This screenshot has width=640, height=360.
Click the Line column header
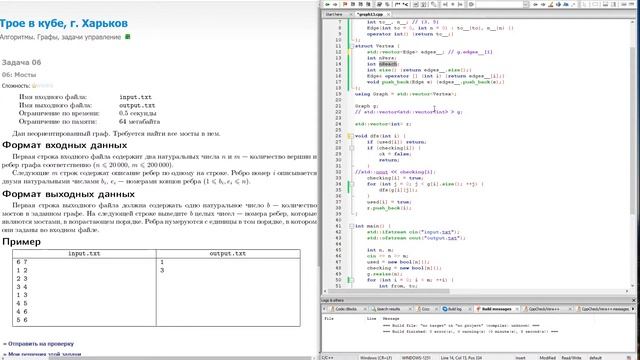click(371, 318)
